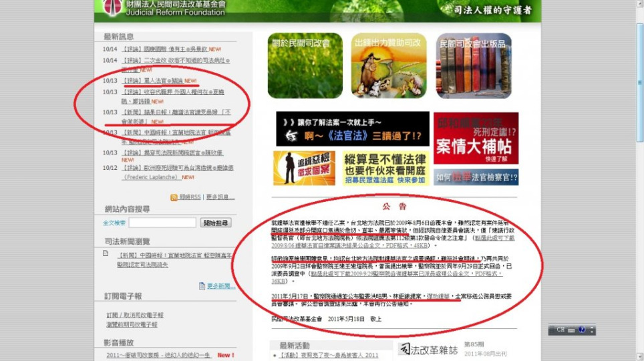The height and width of the screenshot is (361, 644).
Task: Click the 訂閱/取消司改電子報 subscription link
Action: (134, 315)
